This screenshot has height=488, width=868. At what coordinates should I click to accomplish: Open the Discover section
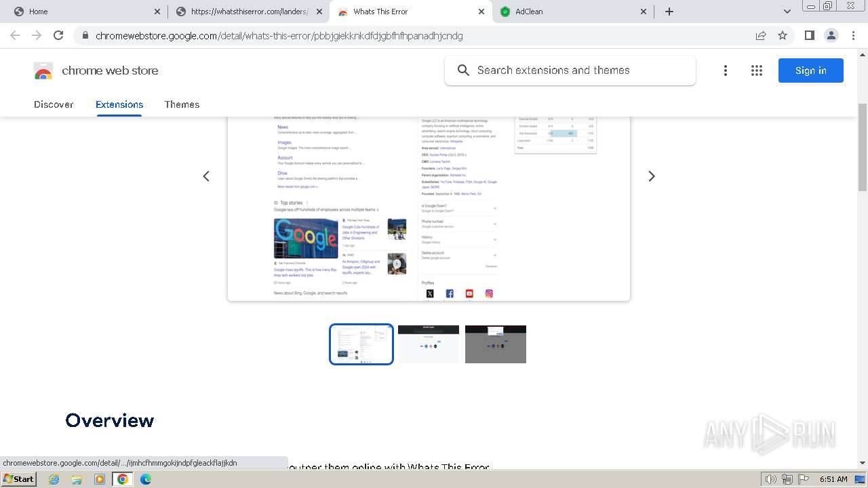coord(54,104)
